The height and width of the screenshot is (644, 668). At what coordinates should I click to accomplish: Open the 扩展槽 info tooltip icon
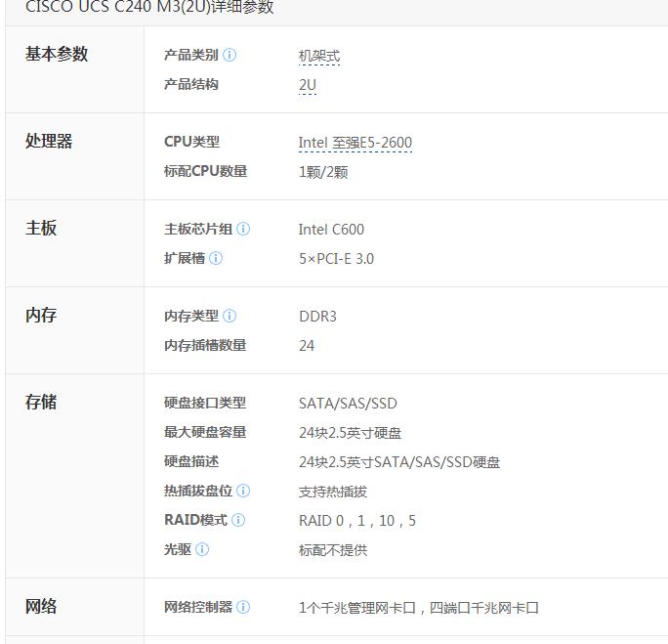pyautogui.click(x=216, y=259)
